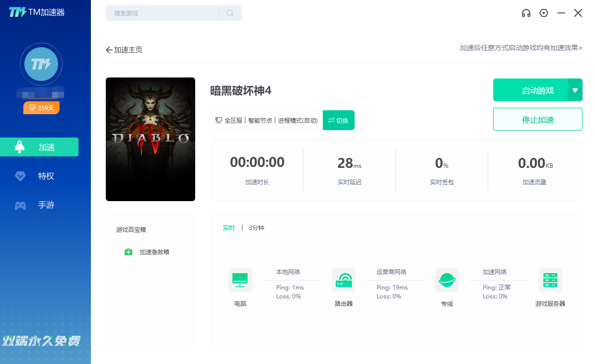Click the green first-aid kit icon
Screen dimensions: 595x364
coord(128,252)
